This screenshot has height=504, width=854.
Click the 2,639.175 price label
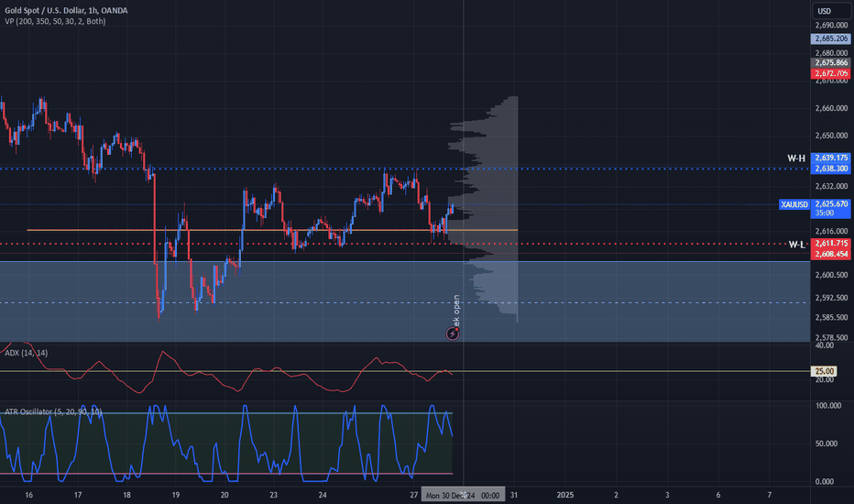point(830,158)
